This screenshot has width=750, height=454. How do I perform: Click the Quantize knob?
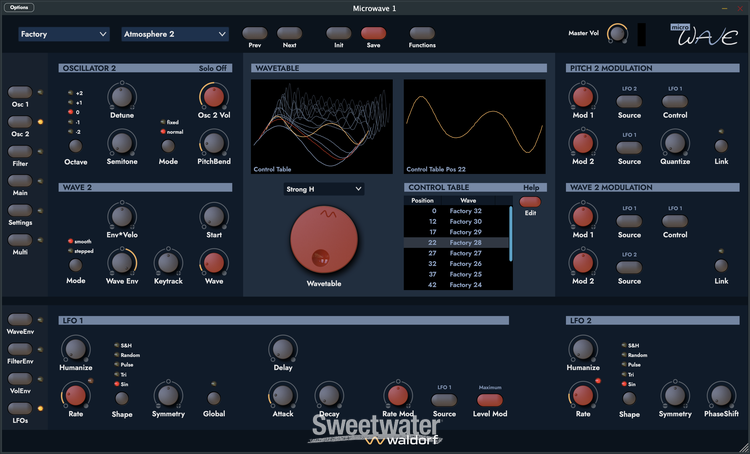(675, 143)
